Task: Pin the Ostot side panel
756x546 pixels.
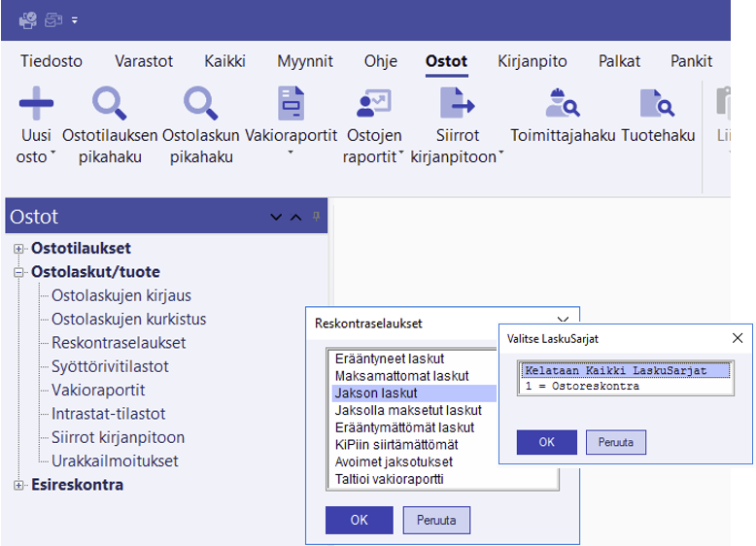Action: pos(316,217)
